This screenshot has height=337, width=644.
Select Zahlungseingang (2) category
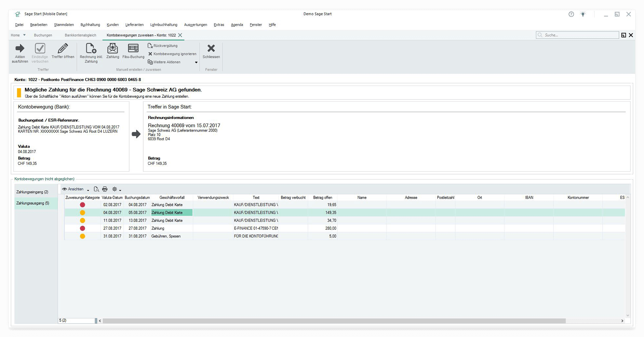pyautogui.click(x=36, y=192)
